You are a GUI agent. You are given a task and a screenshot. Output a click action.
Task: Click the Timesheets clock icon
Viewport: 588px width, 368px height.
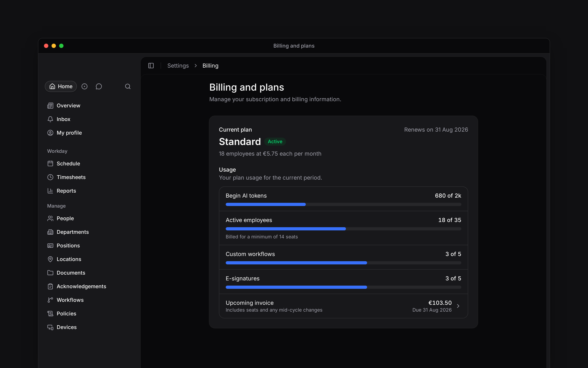[50, 177]
